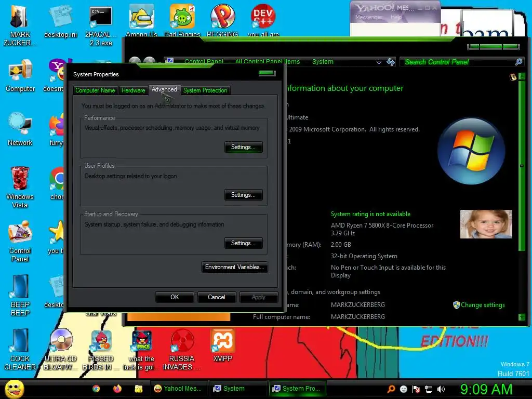Switch to Yahoo! Mes... taskbar button
The width and height of the screenshot is (532, 399).
pos(179,389)
